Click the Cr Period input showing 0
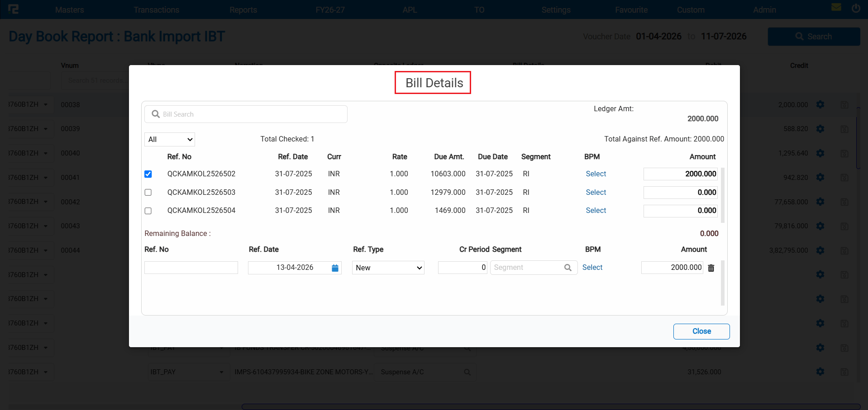Image resolution: width=868 pixels, height=410 pixels. (x=463, y=268)
